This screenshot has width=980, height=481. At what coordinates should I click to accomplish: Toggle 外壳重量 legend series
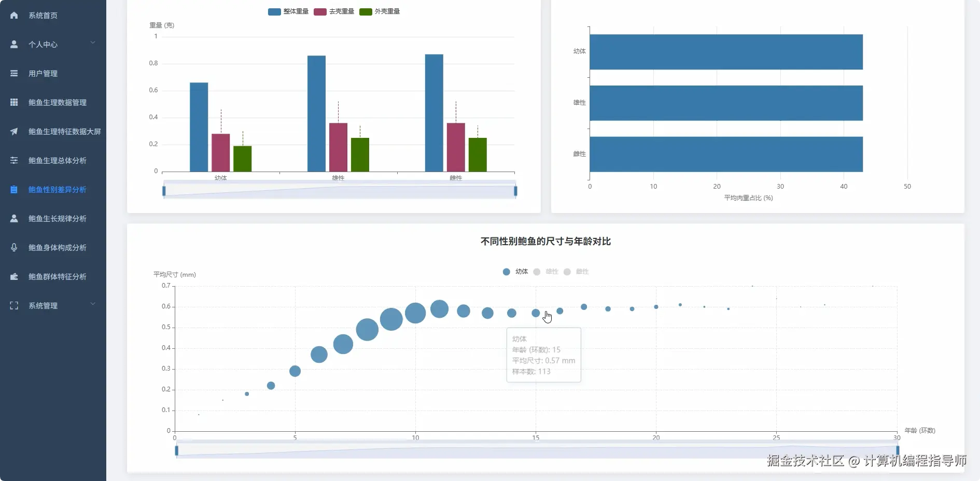[380, 11]
